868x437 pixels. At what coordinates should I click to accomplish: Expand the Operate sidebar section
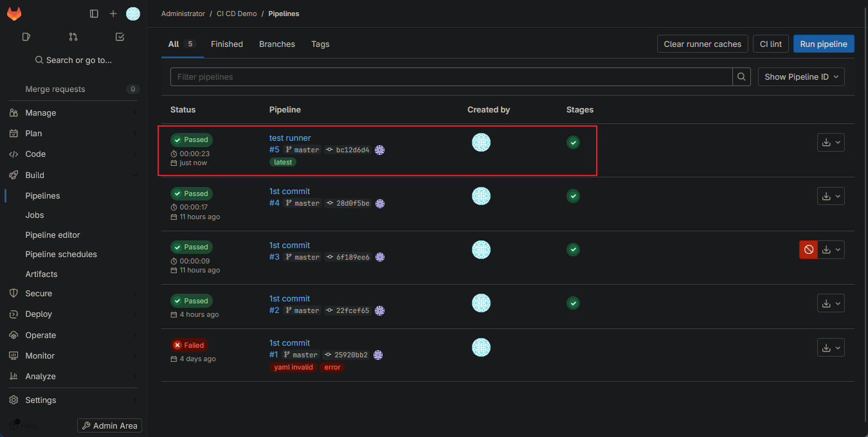pyautogui.click(x=73, y=335)
